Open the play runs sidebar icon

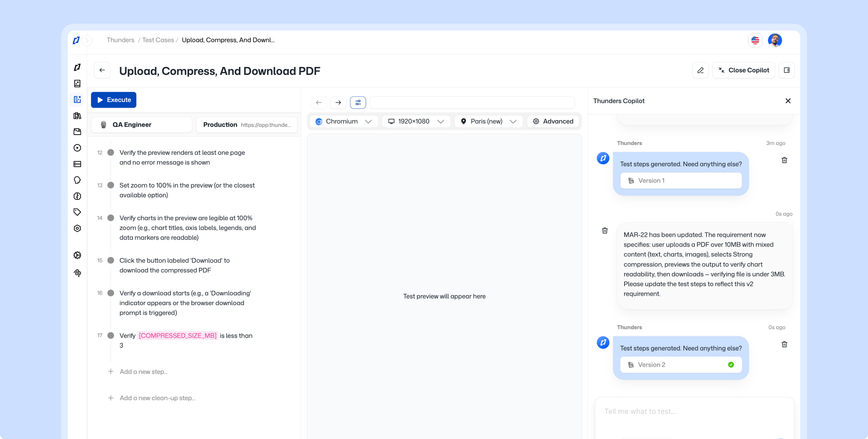(77, 148)
